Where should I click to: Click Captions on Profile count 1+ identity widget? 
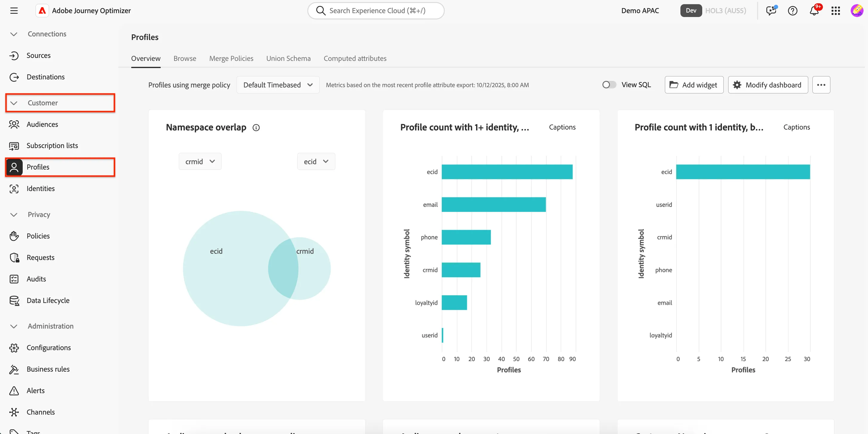pyautogui.click(x=562, y=127)
